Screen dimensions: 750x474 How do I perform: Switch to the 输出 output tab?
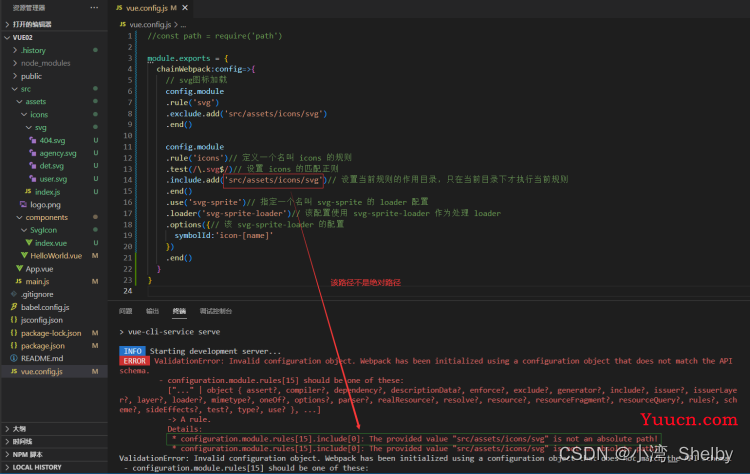tap(152, 311)
